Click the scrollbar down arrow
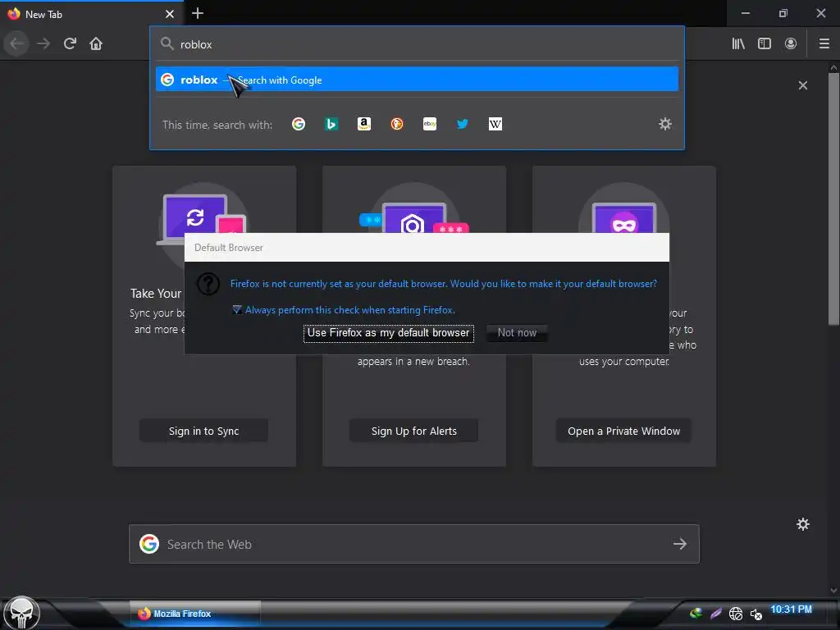The width and height of the screenshot is (840, 630). click(833, 591)
